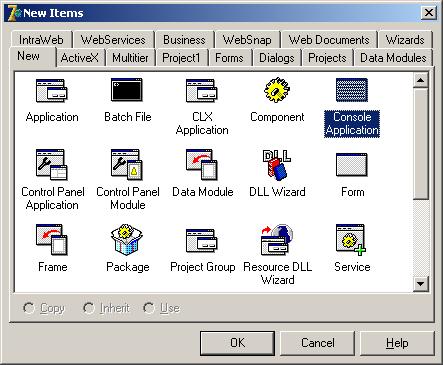Choose Control Panel Application icon
This screenshot has height=365, width=443.
coord(52,164)
